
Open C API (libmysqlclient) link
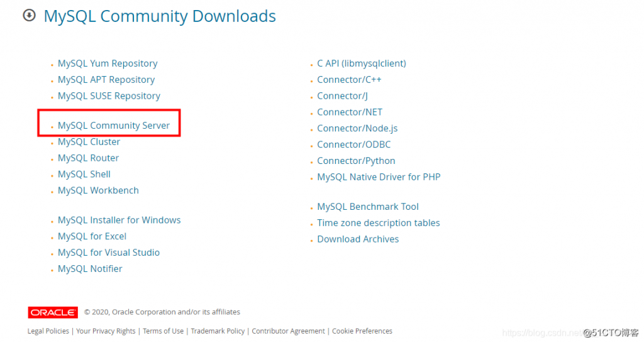362,63
